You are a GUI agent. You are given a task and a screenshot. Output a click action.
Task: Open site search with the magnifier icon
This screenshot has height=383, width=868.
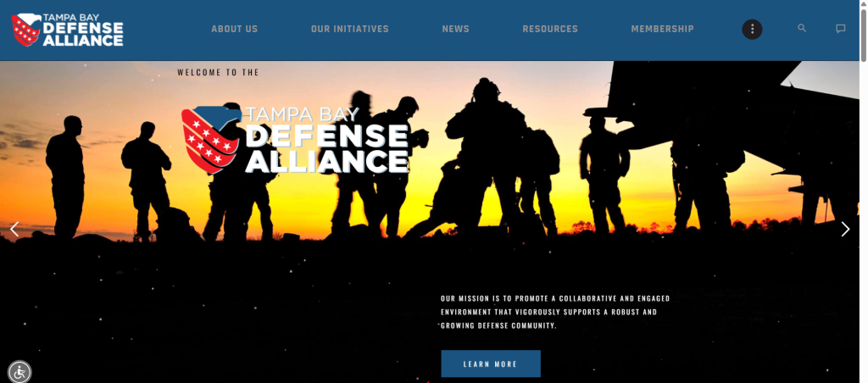(802, 29)
